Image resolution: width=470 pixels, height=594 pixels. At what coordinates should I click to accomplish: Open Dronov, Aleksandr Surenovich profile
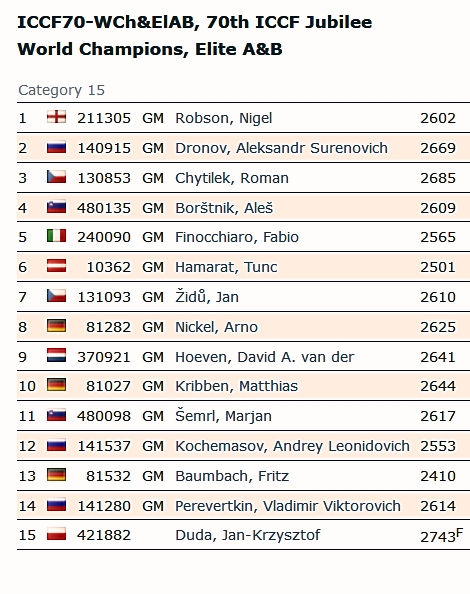pos(281,148)
